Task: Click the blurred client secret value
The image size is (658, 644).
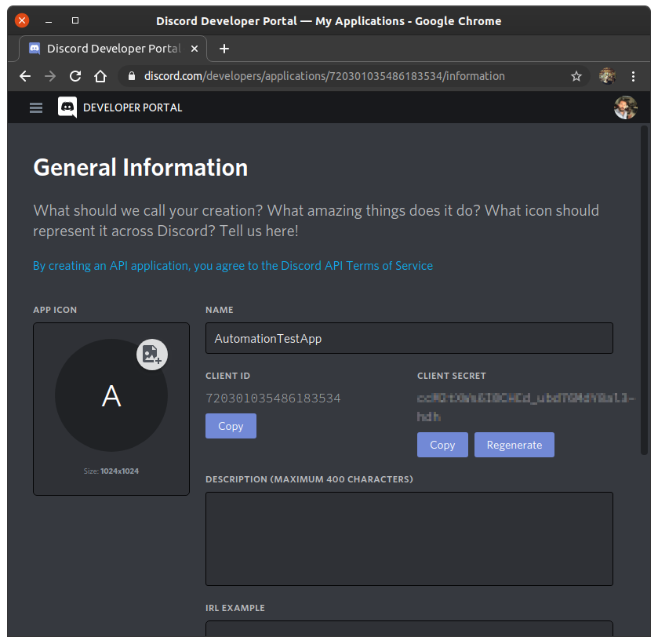Action: [525, 407]
